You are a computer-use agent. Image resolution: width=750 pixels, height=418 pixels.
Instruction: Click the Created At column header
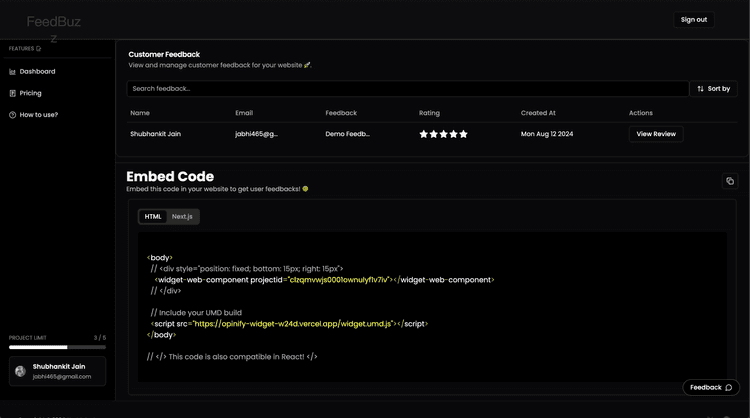pyautogui.click(x=538, y=113)
